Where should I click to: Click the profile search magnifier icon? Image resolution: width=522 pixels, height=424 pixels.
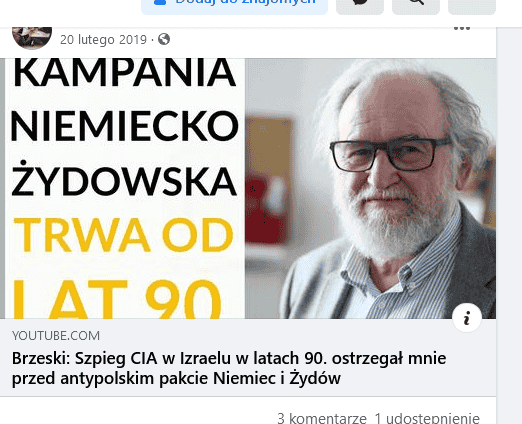click(x=416, y=6)
